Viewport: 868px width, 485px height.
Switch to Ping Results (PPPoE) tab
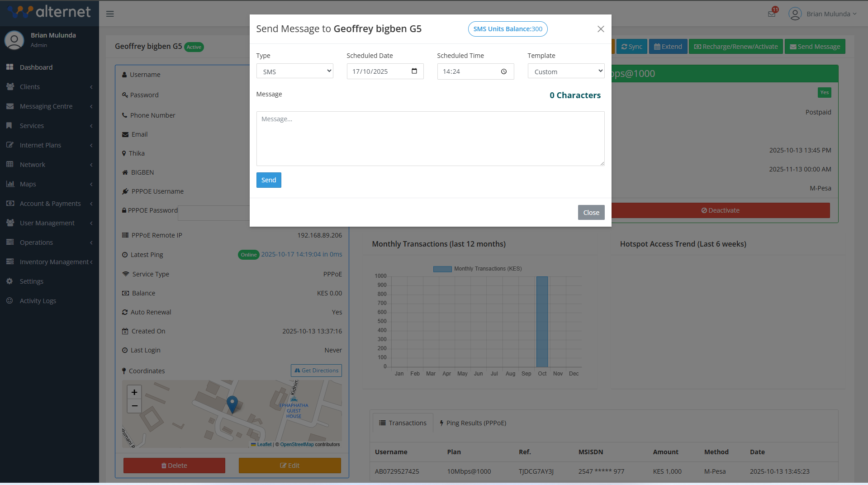click(x=473, y=423)
